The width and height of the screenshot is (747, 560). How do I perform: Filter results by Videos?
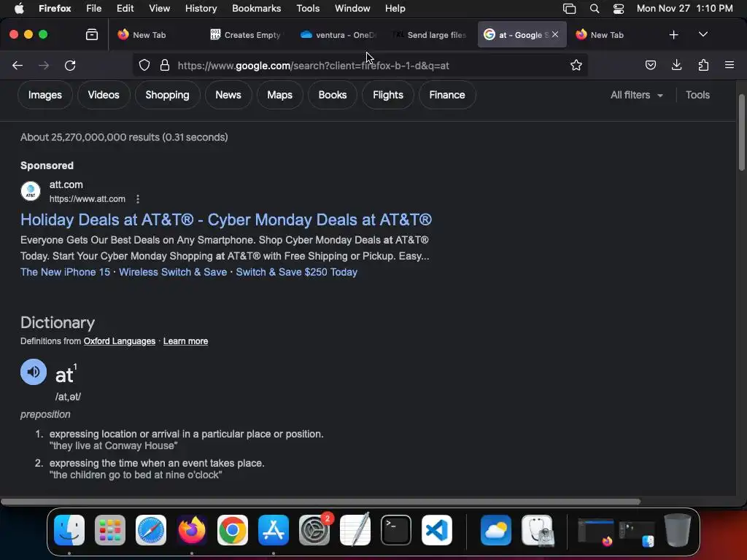pyautogui.click(x=104, y=96)
